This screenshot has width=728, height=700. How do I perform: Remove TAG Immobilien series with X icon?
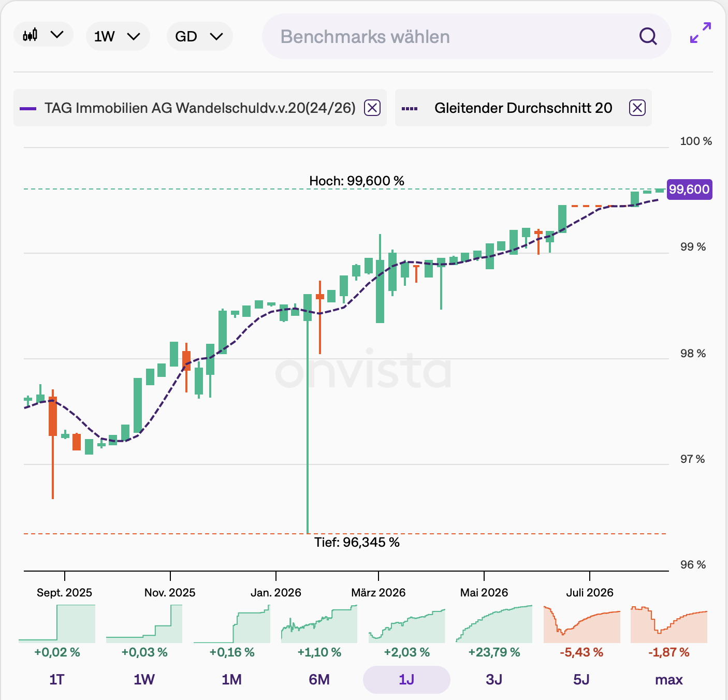tap(372, 108)
